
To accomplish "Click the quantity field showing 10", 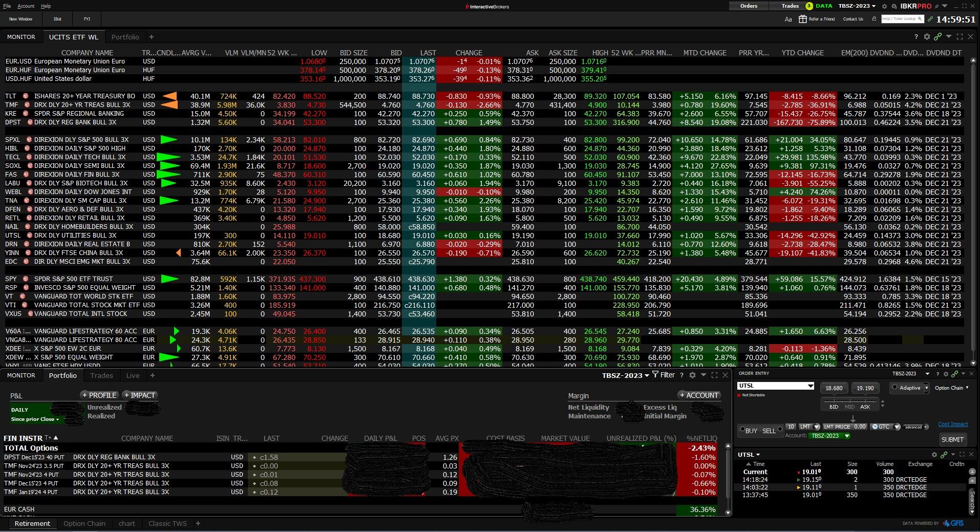I will point(791,427).
